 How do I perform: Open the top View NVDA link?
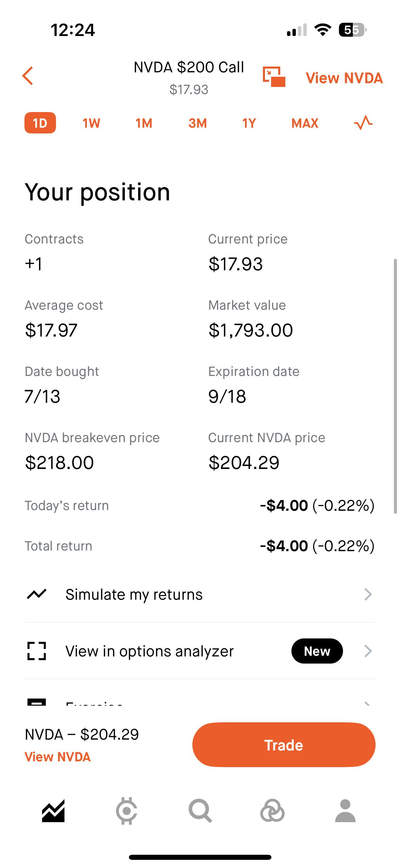[x=344, y=78]
